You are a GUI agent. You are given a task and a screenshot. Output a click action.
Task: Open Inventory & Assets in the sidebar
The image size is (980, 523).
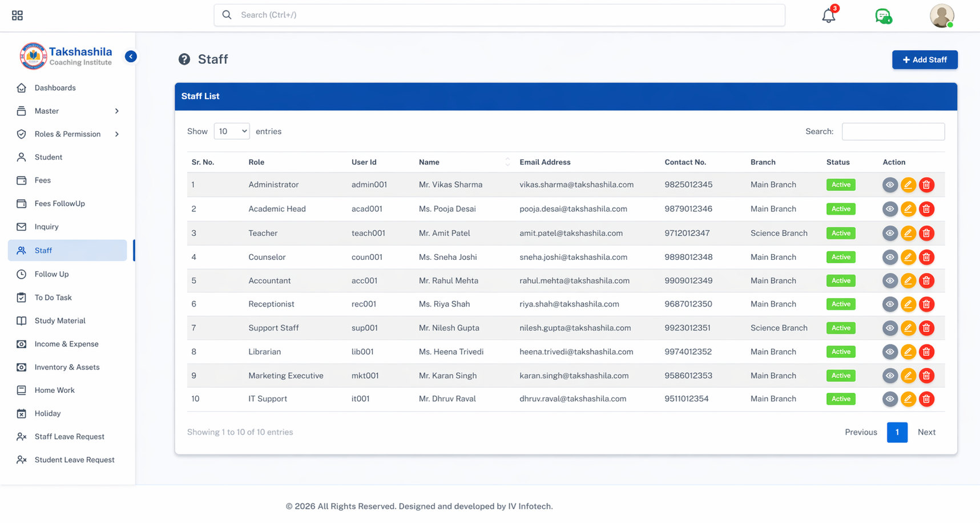[x=67, y=367]
